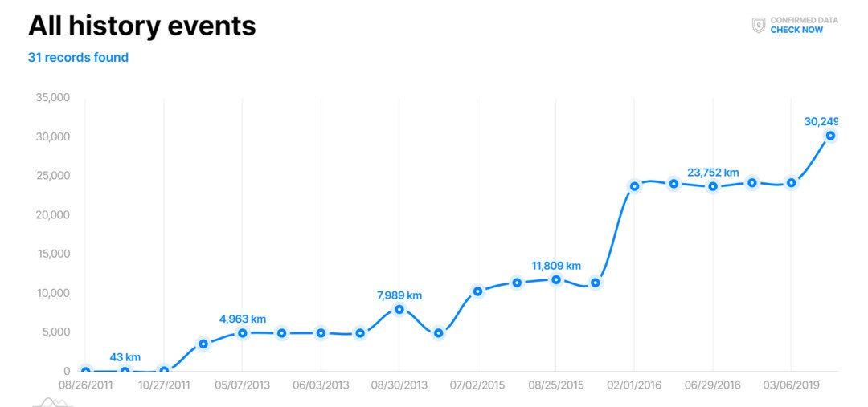The image size is (868, 407).
Task: Select the data point at 02/01/2016
Action: pyautogui.click(x=635, y=186)
